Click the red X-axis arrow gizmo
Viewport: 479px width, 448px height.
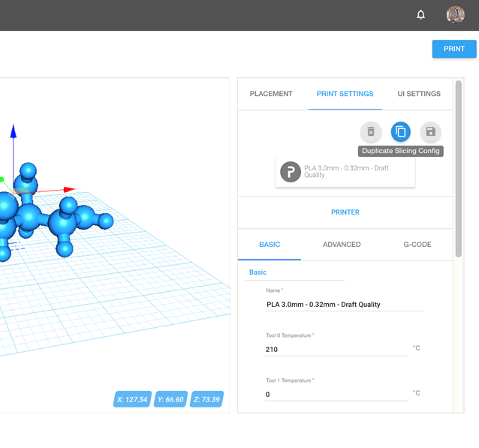tap(69, 190)
